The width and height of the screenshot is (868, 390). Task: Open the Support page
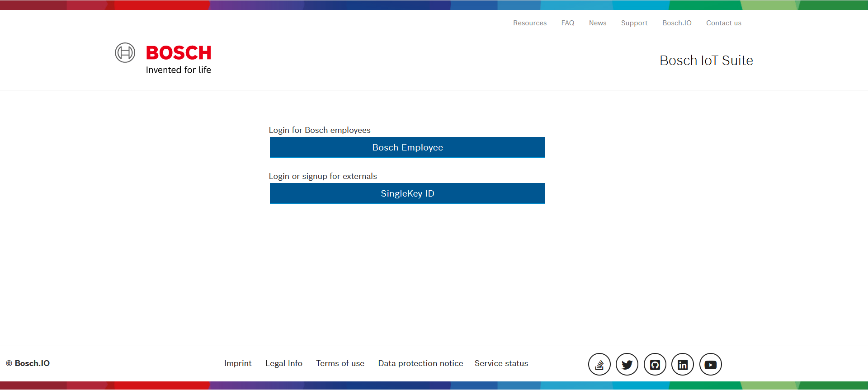tap(634, 23)
